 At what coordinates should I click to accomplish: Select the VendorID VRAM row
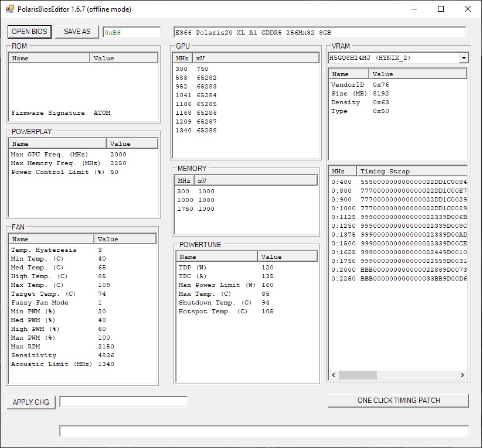tap(398, 84)
